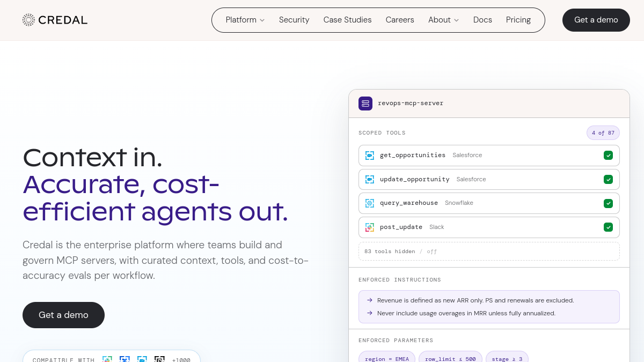Click the update_opportunity tool name
Image resolution: width=644 pixels, height=362 pixels.
(x=415, y=179)
